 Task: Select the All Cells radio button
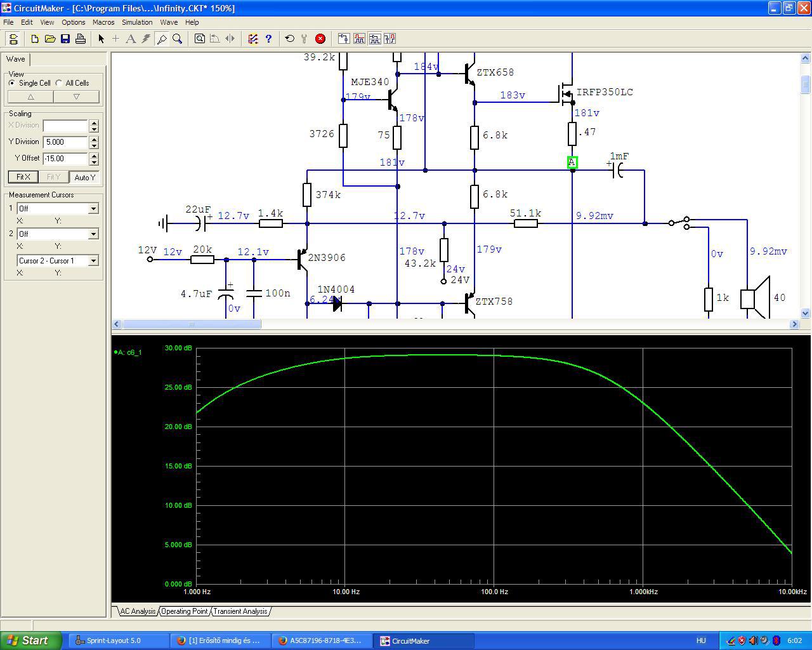(x=59, y=83)
